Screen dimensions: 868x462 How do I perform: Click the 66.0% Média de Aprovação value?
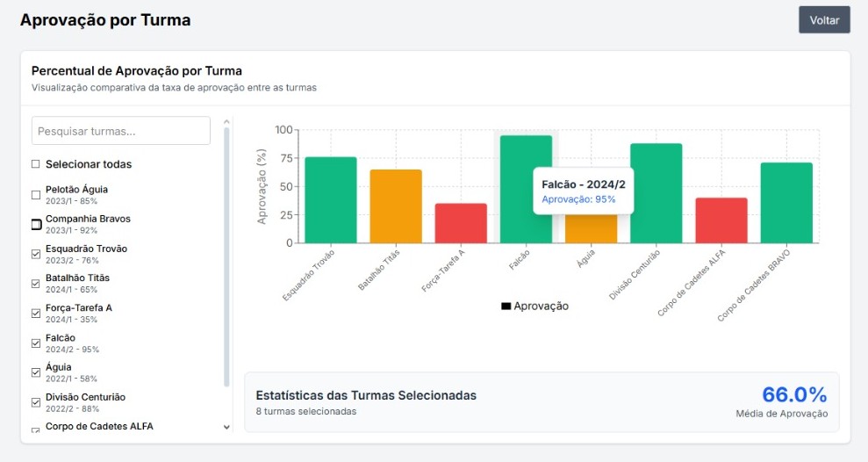pos(794,394)
